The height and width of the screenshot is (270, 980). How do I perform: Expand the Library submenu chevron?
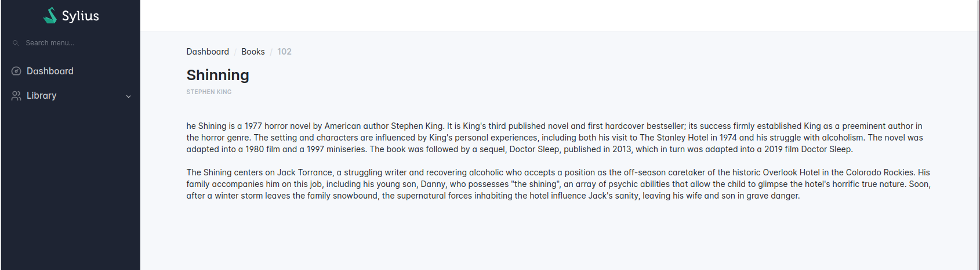[x=129, y=96]
